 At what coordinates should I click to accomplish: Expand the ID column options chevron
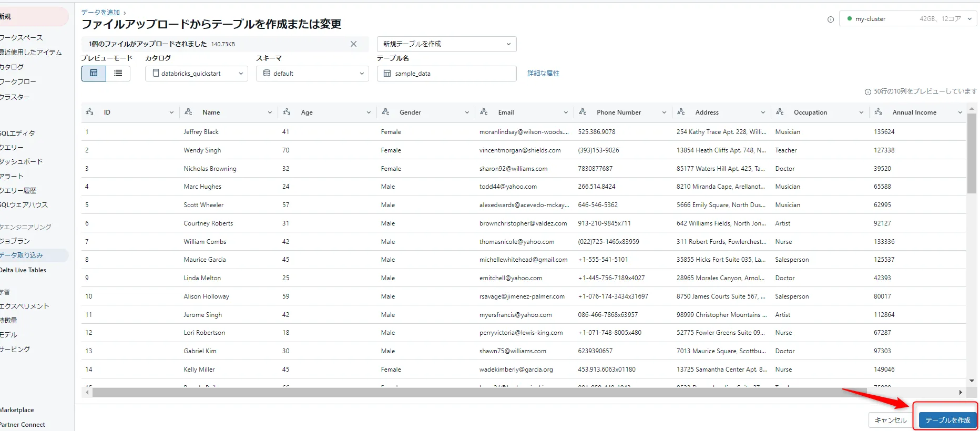click(x=171, y=112)
